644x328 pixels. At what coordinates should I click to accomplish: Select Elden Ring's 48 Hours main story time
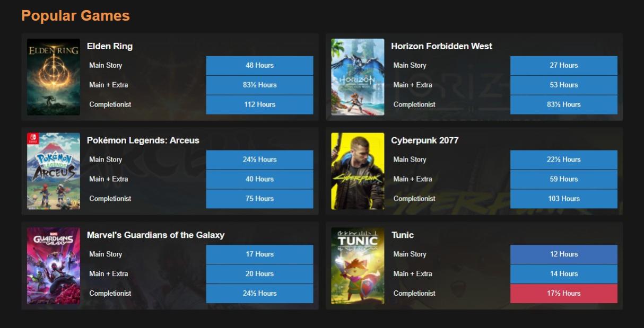(259, 66)
